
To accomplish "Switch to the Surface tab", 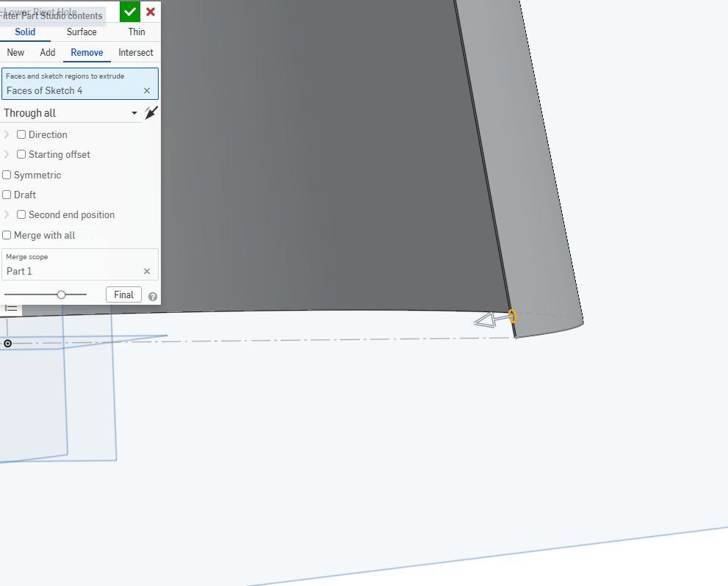I will 82,32.
